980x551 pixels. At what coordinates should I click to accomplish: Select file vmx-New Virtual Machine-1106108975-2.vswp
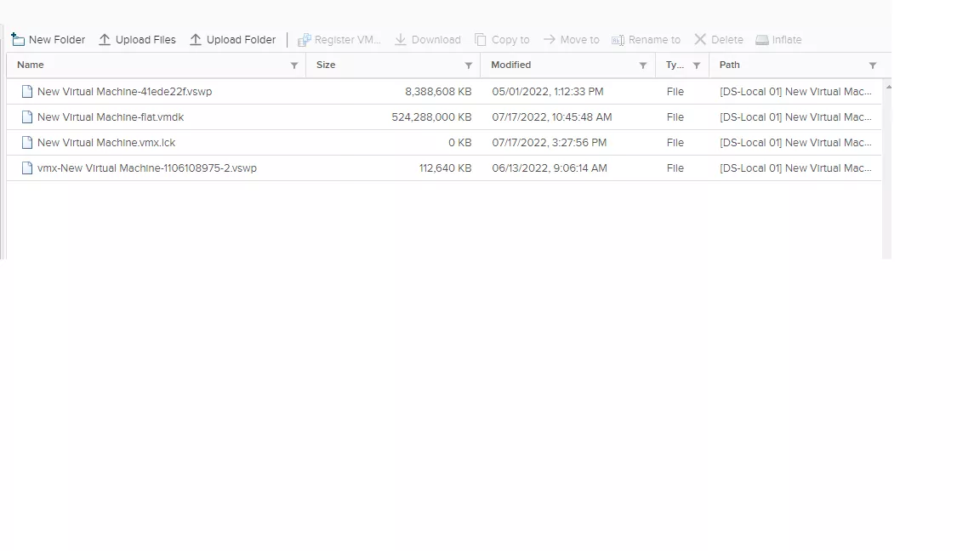[147, 168]
